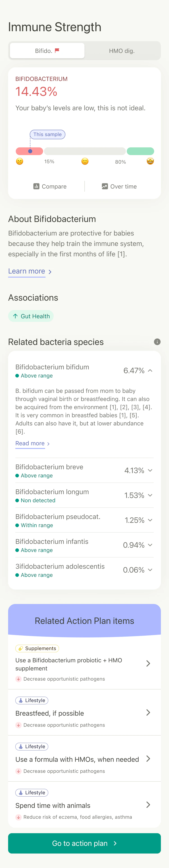Open Read more under B. bifidum description

30,443
